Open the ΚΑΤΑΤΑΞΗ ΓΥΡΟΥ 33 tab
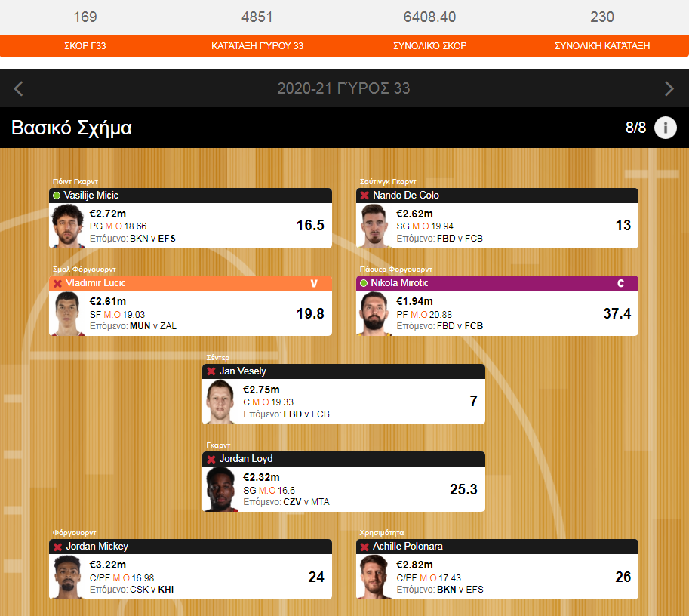Viewport: 689px width, 616px height. pos(257,46)
